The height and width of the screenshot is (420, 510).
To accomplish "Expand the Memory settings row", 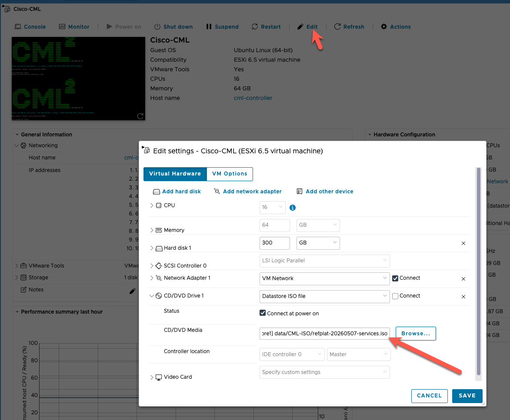I will (x=152, y=230).
